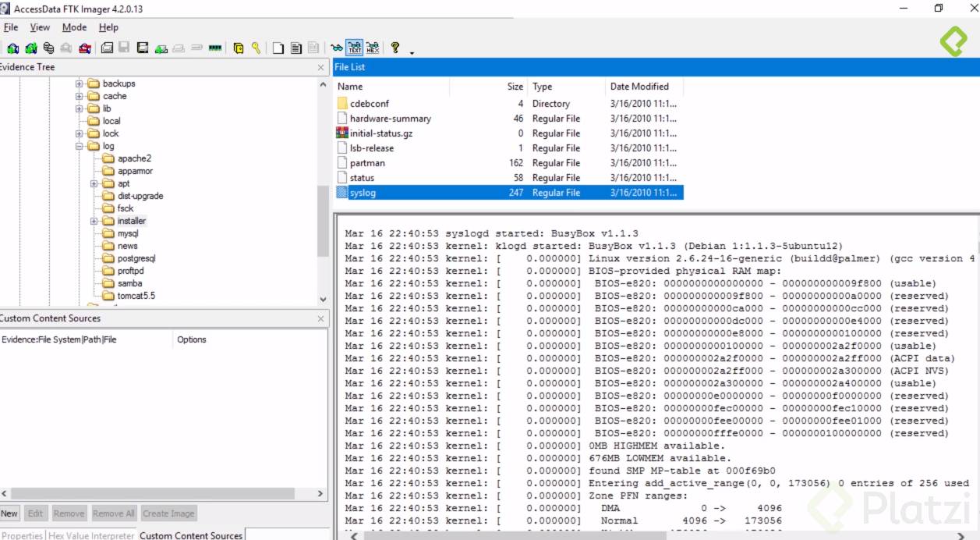
Task: Click the grayed Create Image button
Action: tap(168, 513)
